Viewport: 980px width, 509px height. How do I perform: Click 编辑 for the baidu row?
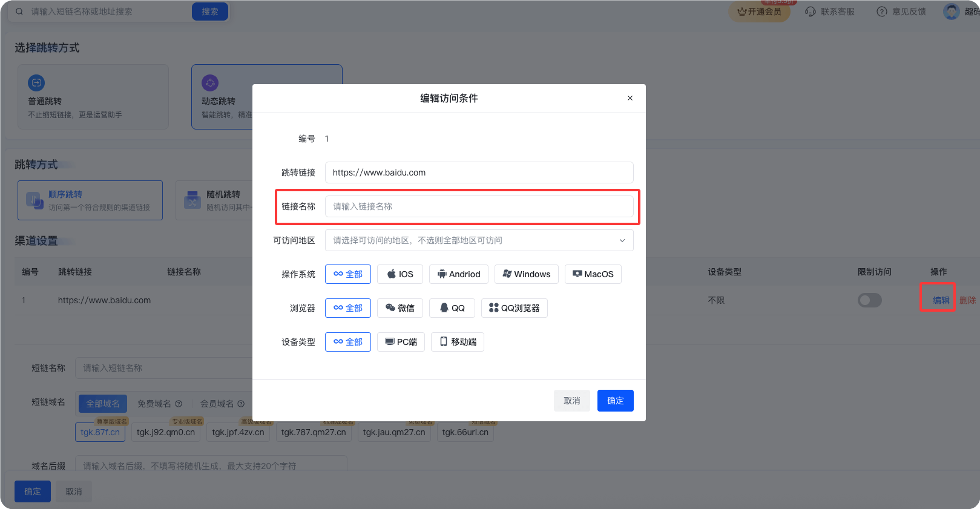(941, 300)
